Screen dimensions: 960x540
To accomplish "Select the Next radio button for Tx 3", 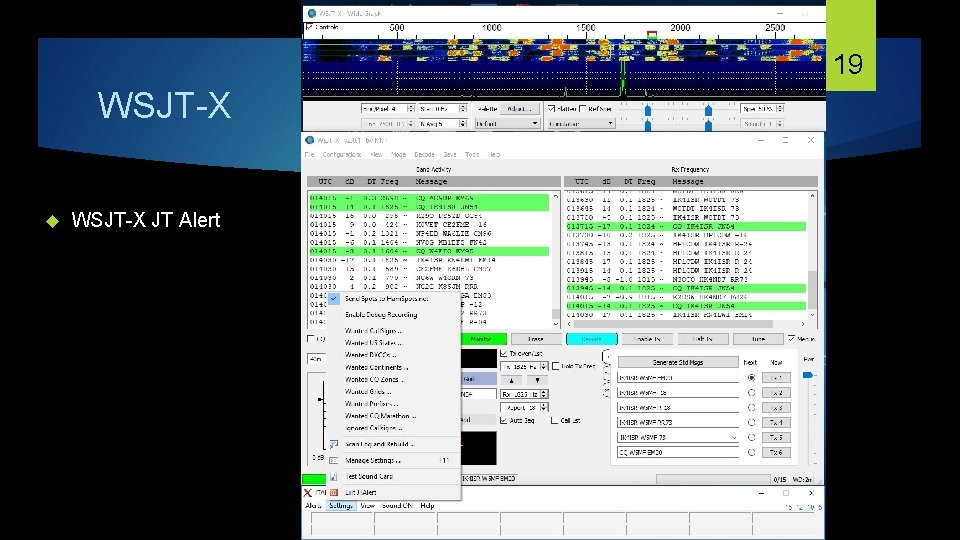I will [x=751, y=408].
